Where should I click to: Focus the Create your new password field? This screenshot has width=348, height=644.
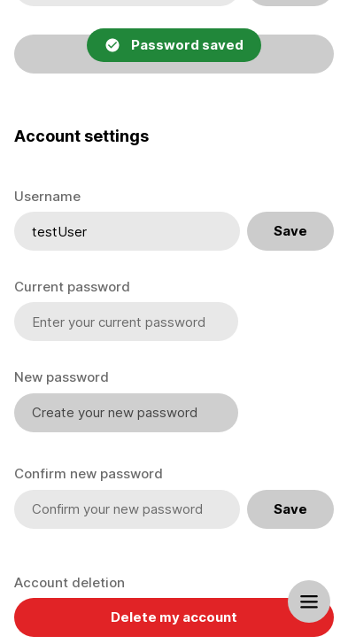click(126, 413)
